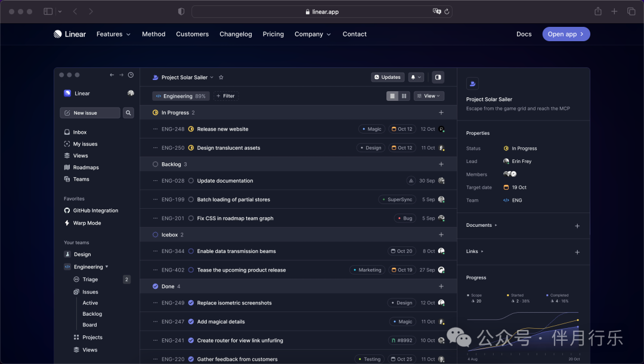644x364 pixels.
Task: Open the Method page
Action: click(154, 34)
